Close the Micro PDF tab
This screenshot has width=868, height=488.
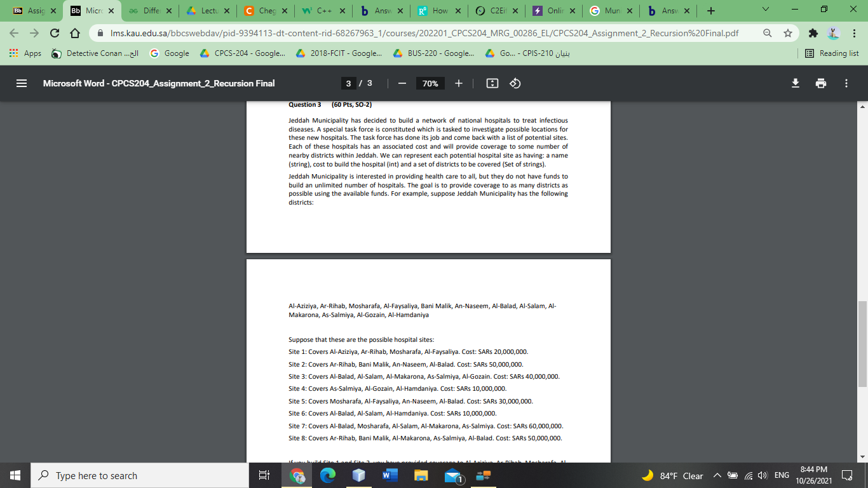pos(111,11)
